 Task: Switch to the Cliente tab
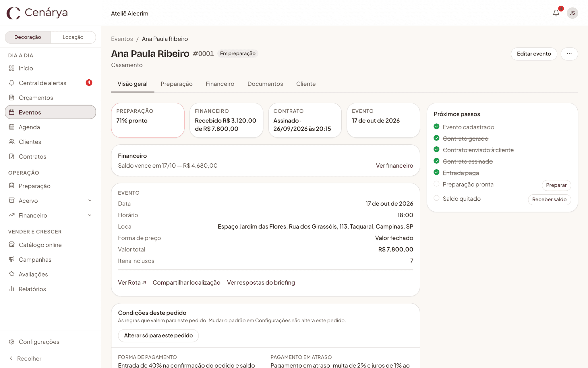(x=306, y=84)
